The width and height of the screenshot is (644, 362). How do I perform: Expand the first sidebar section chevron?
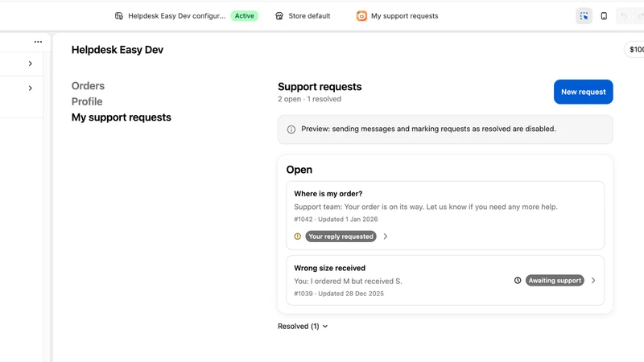tap(31, 64)
